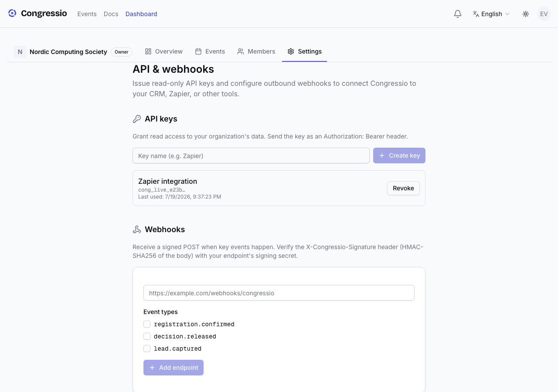This screenshot has width=558, height=392.
Task: Focus the webhook URL input field
Action: [279, 293]
